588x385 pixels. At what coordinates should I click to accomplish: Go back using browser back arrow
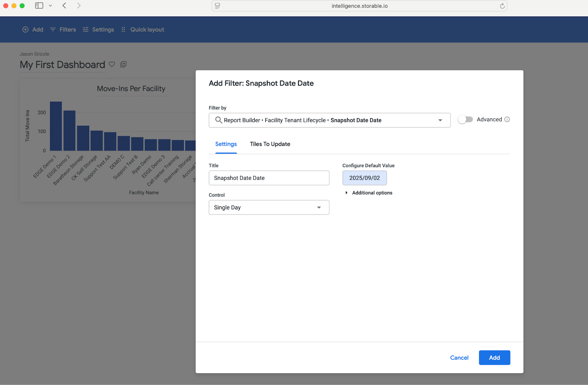[x=64, y=6]
